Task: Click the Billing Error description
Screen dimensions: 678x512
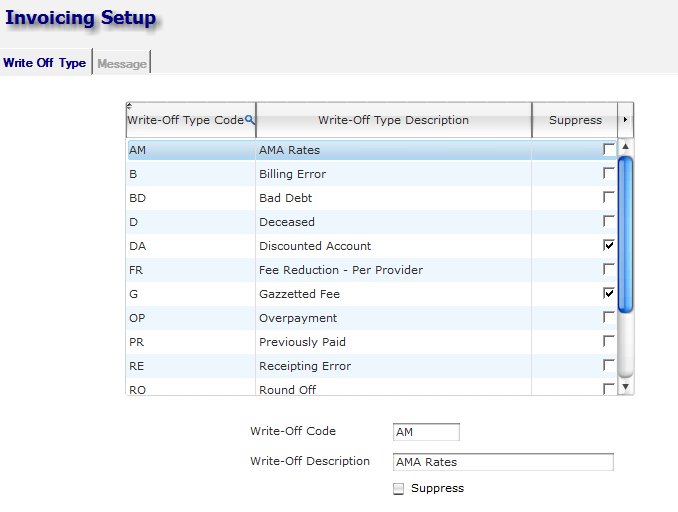Action: coord(393,174)
